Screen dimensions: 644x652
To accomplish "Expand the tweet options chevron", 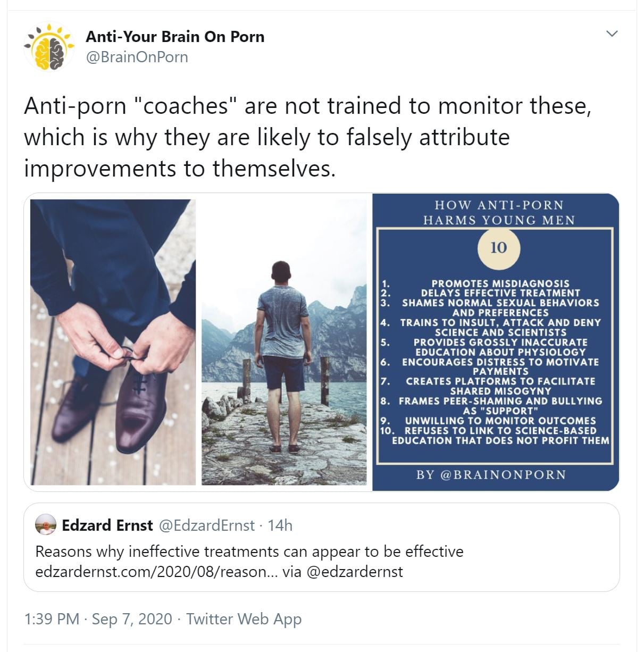I will click(x=612, y=34).
